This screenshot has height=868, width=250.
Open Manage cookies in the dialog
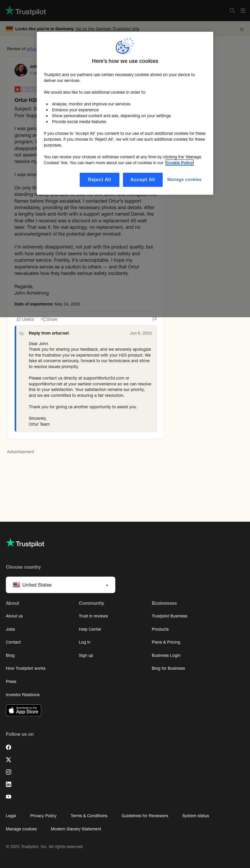click(184, 179)
